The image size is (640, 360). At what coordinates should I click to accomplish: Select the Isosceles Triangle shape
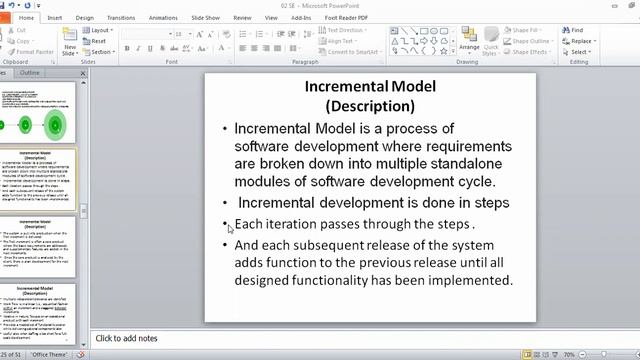[x=394, y=41]
